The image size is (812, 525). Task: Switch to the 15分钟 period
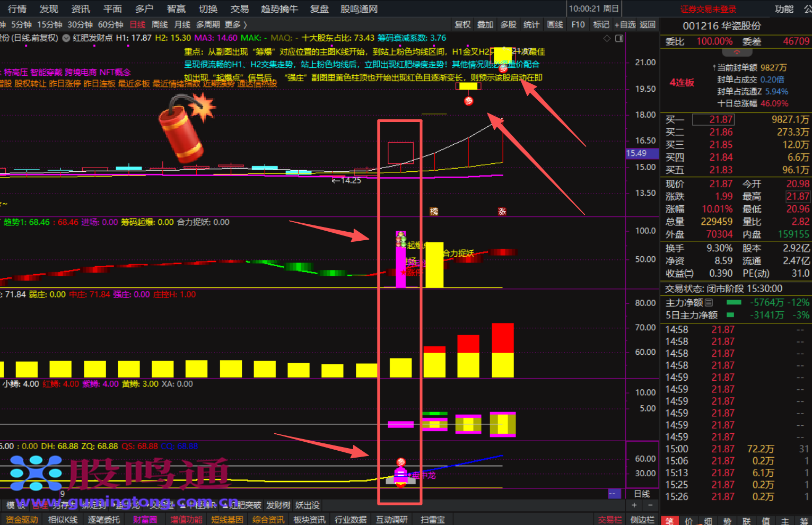(49, 24)
